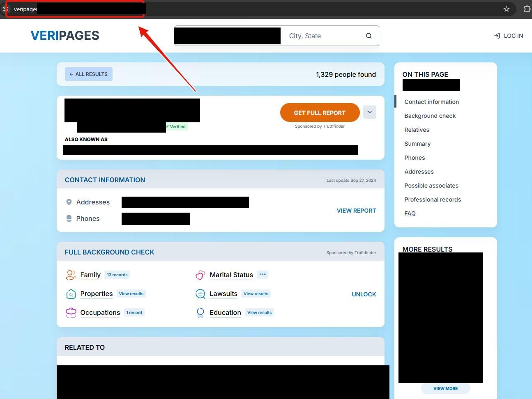Screen dimensions: 532x399
Task: Click the bookmark star icon in address bar
Action: pyautogui.click(x=507, y=9)
